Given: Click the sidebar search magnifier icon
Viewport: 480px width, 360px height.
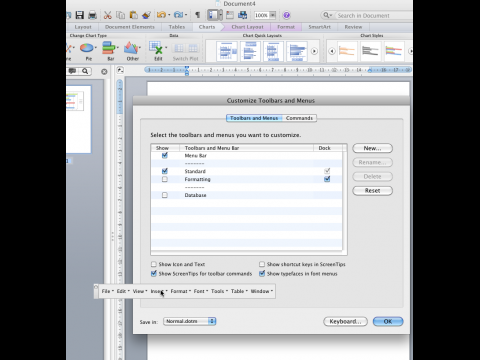Looking at the screenshot, I should click(x=85, y=71).
